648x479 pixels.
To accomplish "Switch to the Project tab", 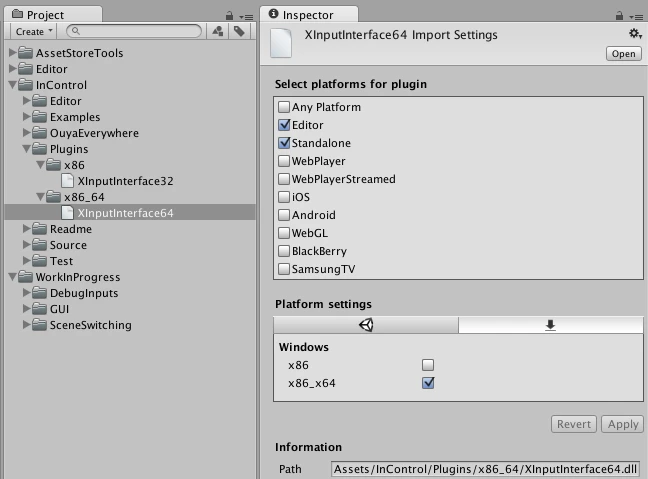I will 53,15.
